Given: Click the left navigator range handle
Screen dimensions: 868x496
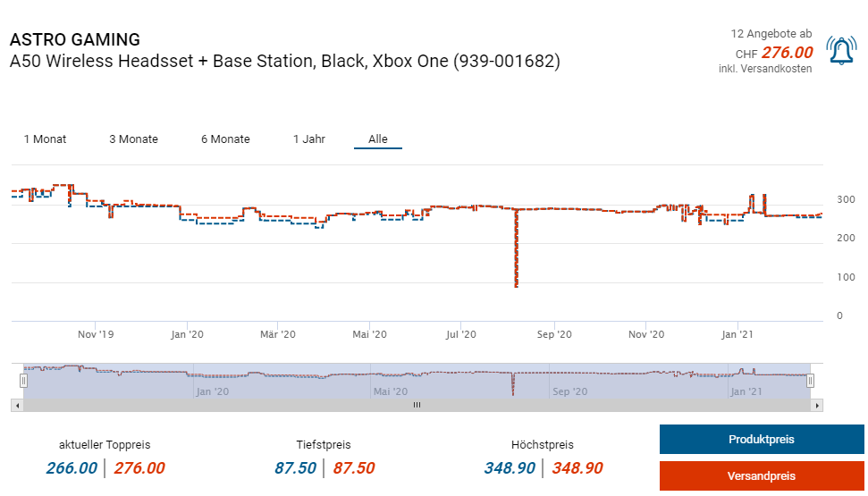Looking at the screenshot, I should [x=24, y=381].
